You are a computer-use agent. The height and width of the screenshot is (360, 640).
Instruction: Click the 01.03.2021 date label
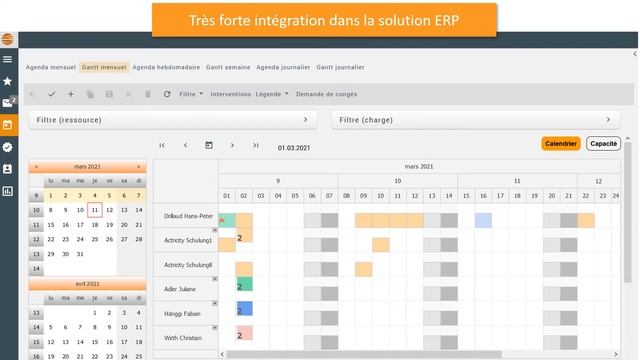point(294,148)
